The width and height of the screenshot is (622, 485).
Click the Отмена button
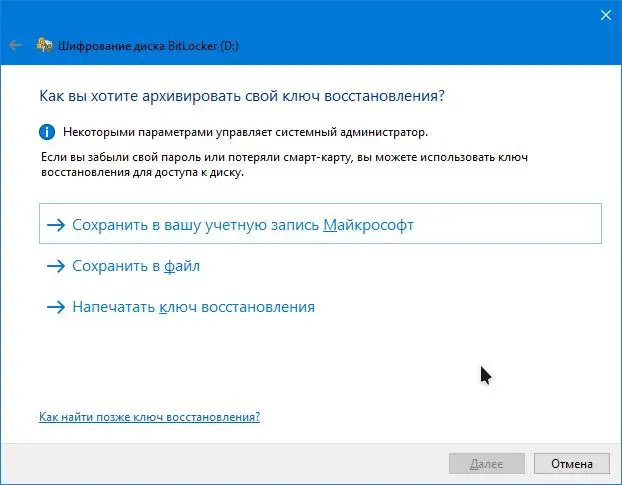572,464
